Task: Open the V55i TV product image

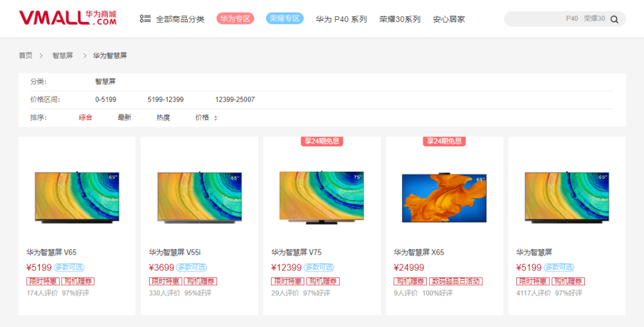Action: (200, 198)
